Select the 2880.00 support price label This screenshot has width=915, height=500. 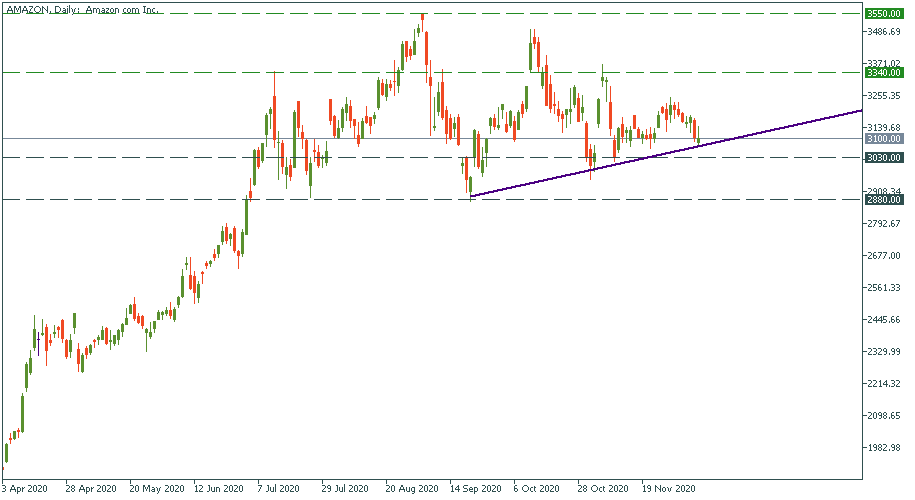885,200
